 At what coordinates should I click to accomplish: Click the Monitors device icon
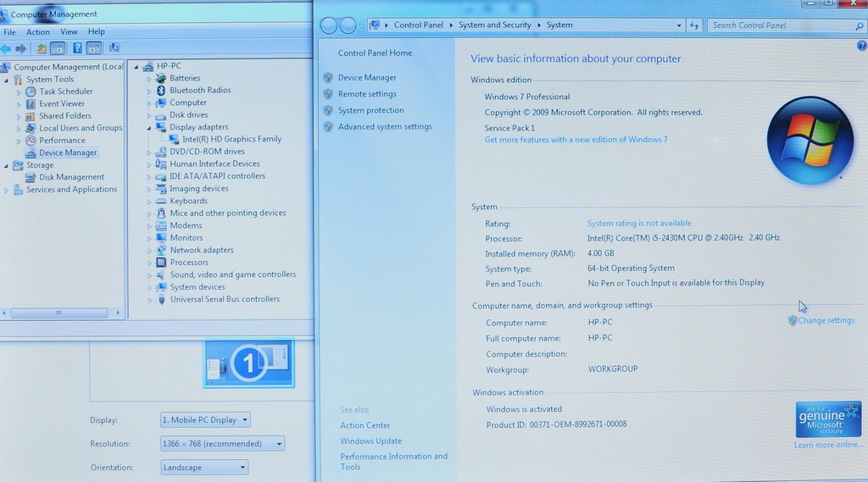161,238
